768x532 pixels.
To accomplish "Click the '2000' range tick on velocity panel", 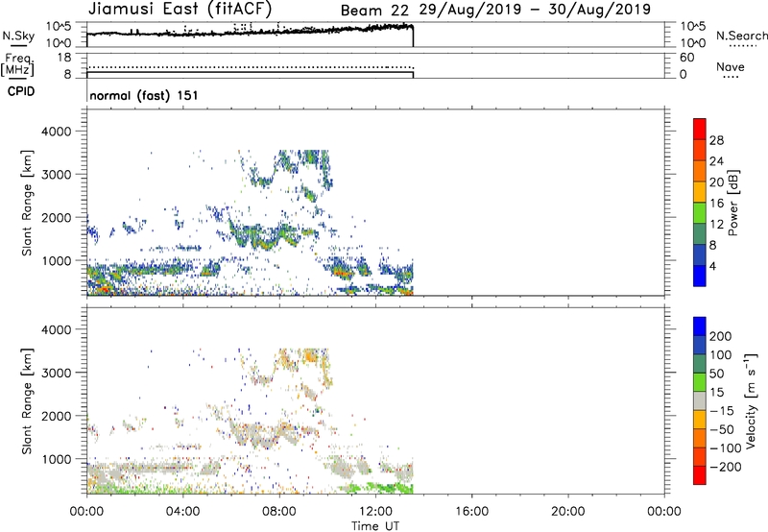I will click(57, 416).
